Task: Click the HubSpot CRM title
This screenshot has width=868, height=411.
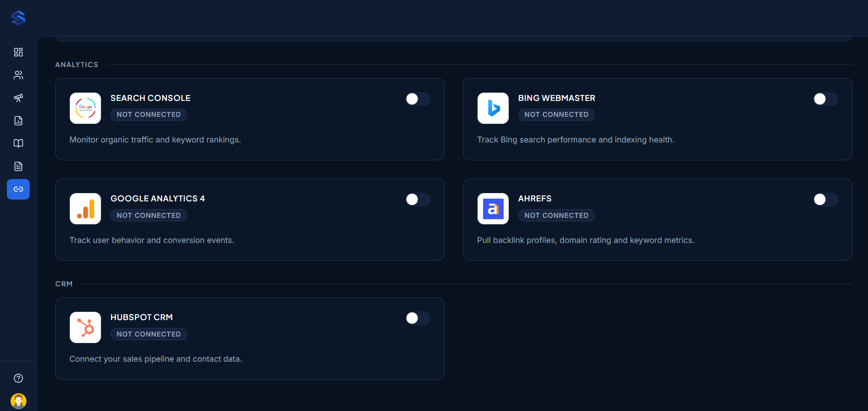Action: tap(142, 317)
